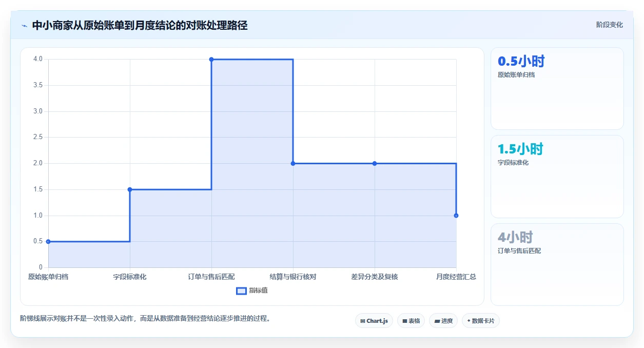Click the data point at 结算与银行核对
644x348 pixels.
[x=293, y=163]
